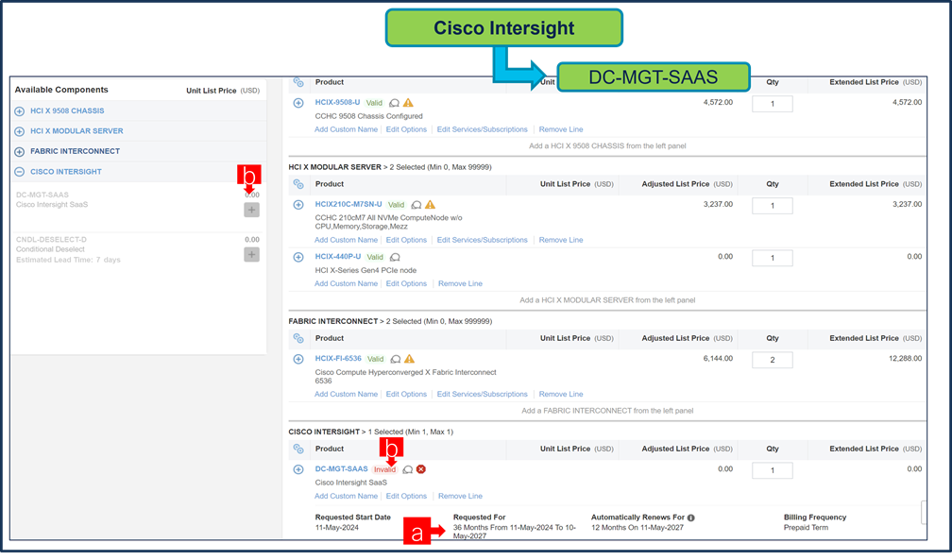
Task: View the warning icon on HCIX-FI-6536
Action: pyautogui.click(x=409, y=359)
